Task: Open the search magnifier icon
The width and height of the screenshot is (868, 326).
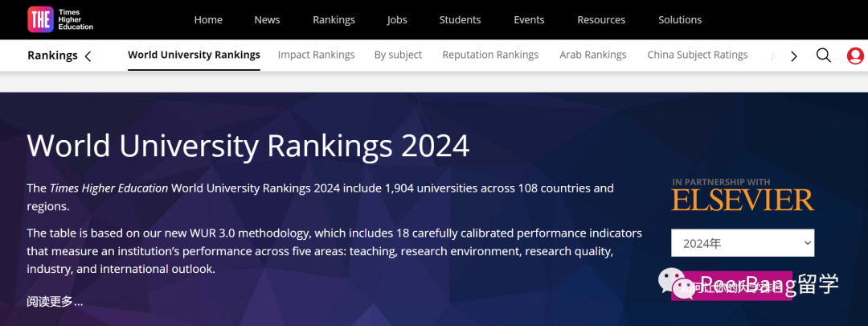Action: [824, 56]
